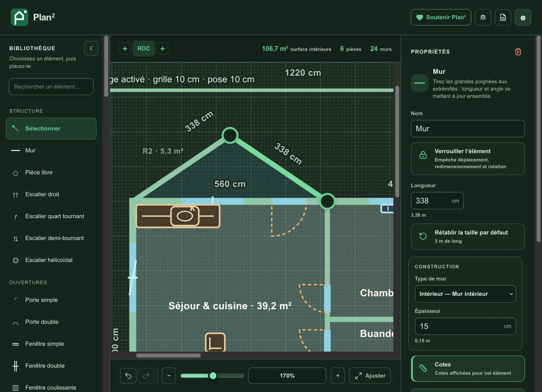The height and width of the screenshot is (392, 542).
Task: Choose the Fenêtre simple opening
Action: [51, 344]
